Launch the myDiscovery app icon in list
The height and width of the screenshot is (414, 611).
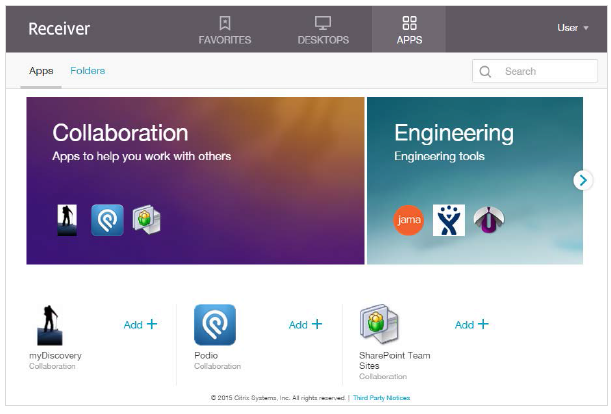tap(49, 325)
